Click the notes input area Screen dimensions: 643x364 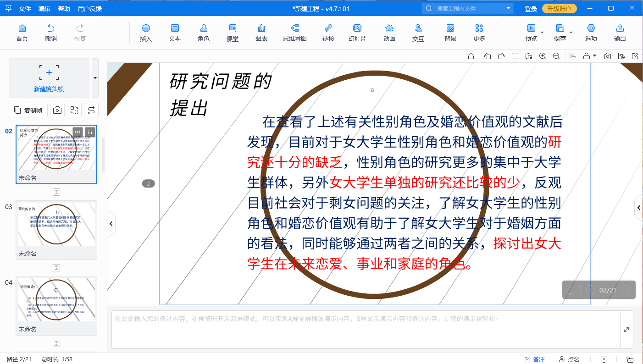[366, 330]
